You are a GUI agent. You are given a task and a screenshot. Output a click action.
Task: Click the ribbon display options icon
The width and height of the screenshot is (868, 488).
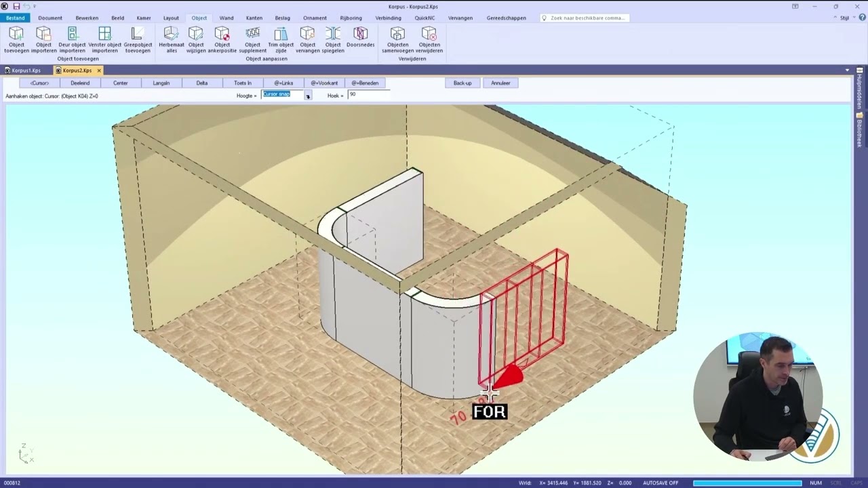click(x=795, y=6)
